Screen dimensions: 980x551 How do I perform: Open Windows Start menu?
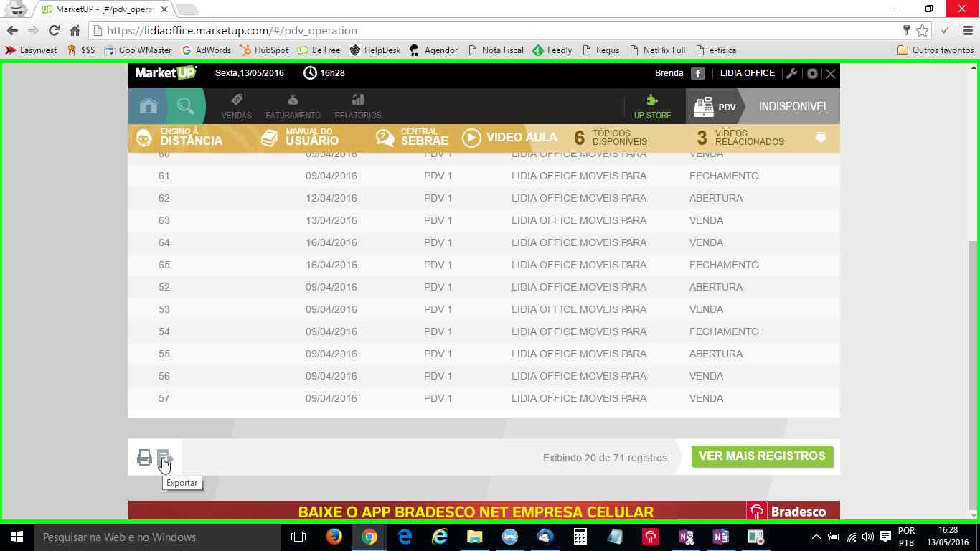(x=17, y=537)
